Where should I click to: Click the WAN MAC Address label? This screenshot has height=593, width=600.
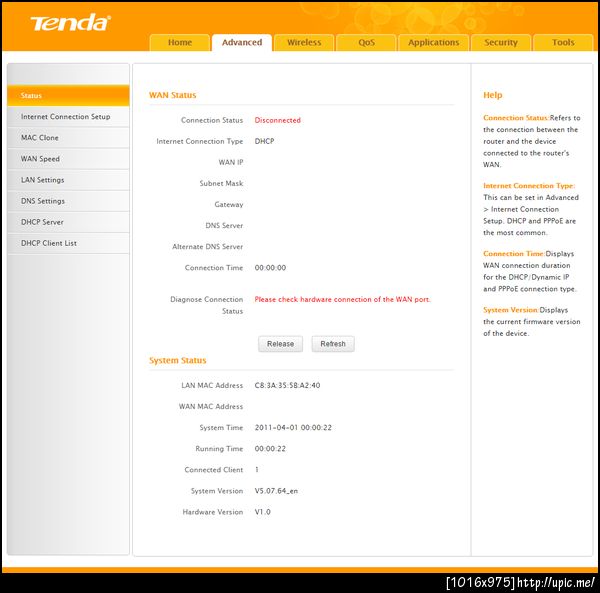click(211, 406)
